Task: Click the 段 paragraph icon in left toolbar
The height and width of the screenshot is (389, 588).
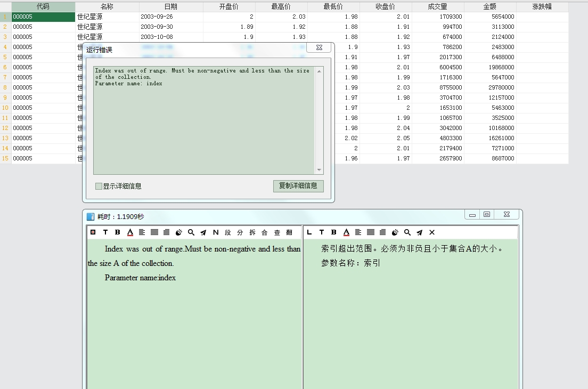Action: click(x=228, y=232)
